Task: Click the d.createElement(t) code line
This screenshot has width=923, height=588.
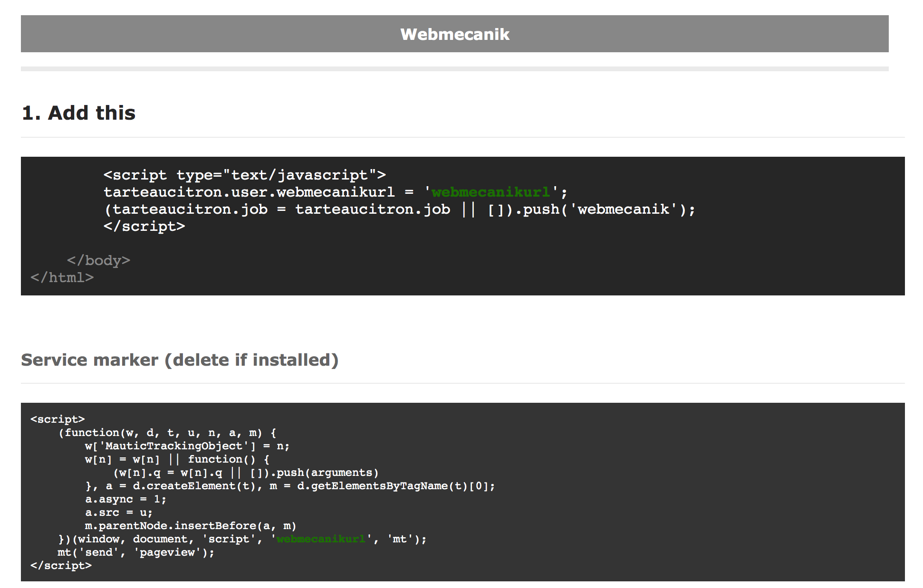Action: point(290,485)
